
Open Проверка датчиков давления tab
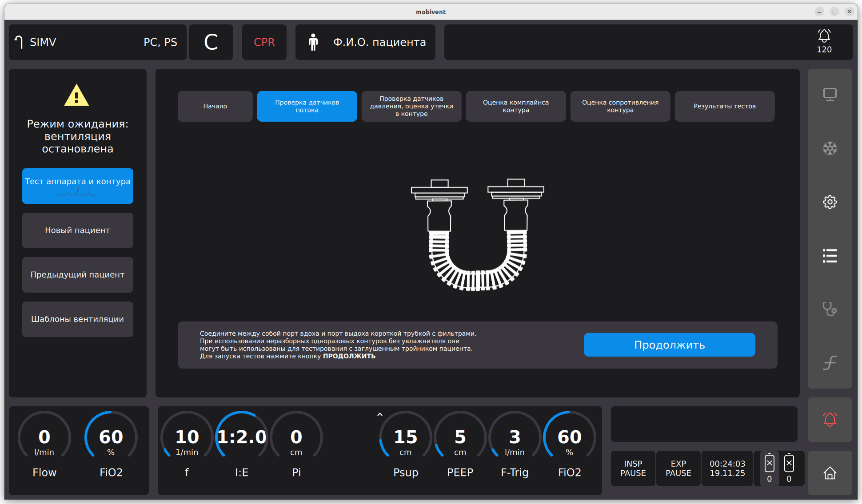click(x=411, y=106)
